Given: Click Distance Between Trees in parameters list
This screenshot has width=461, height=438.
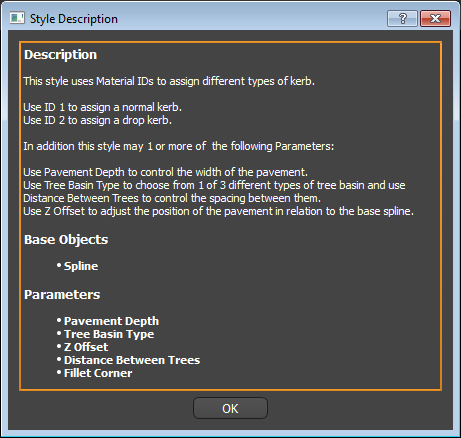Looking at the screenshot, I should point(132,360).
